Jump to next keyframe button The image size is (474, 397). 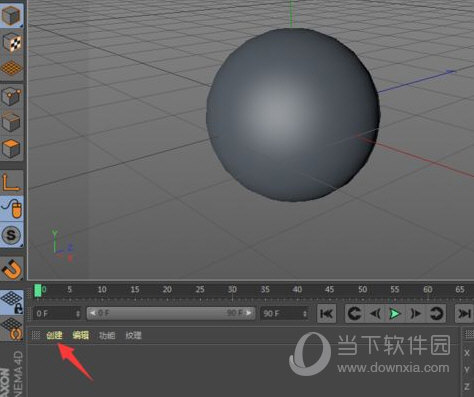[x=436, y=313]
